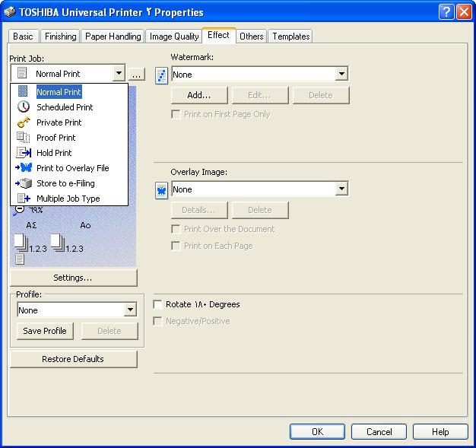Click the Proof Print pages icon
The width and height of the screenshot is (476, 448).
tap(23, 137)
